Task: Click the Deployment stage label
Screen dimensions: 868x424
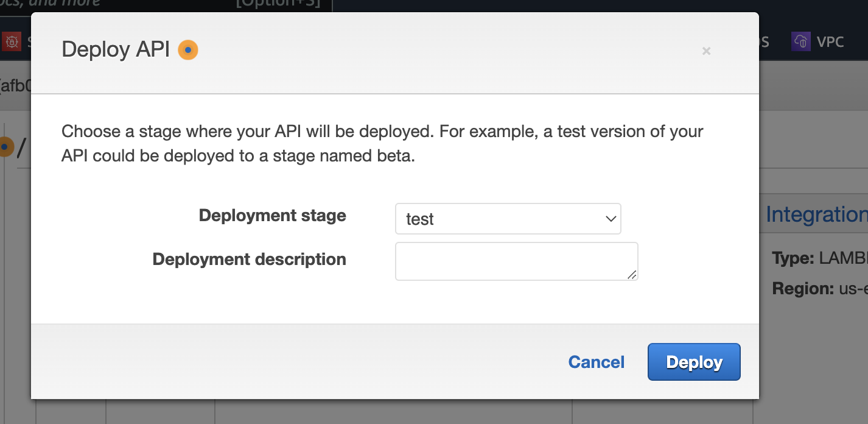Action: pos(272,216)
